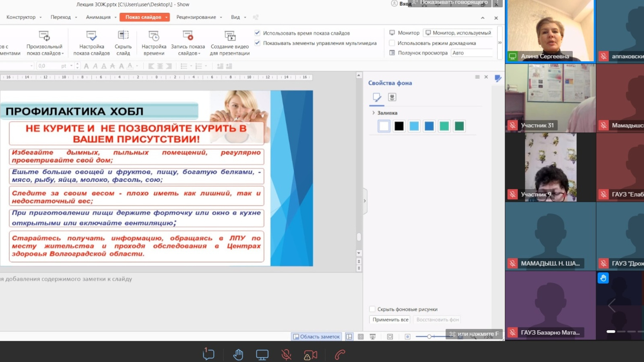Check Hide background graphics option
Screen dimensions: 644x362
[372, 309]
